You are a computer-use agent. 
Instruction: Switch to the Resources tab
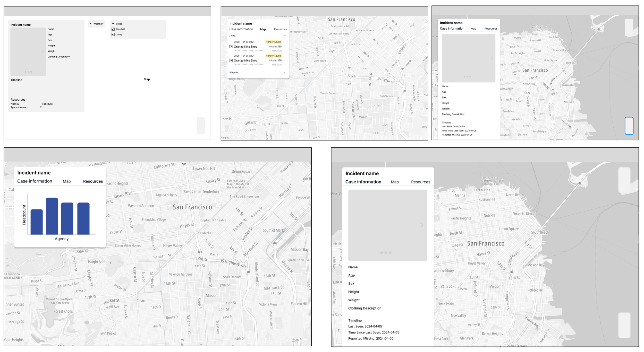click(93, 181)
